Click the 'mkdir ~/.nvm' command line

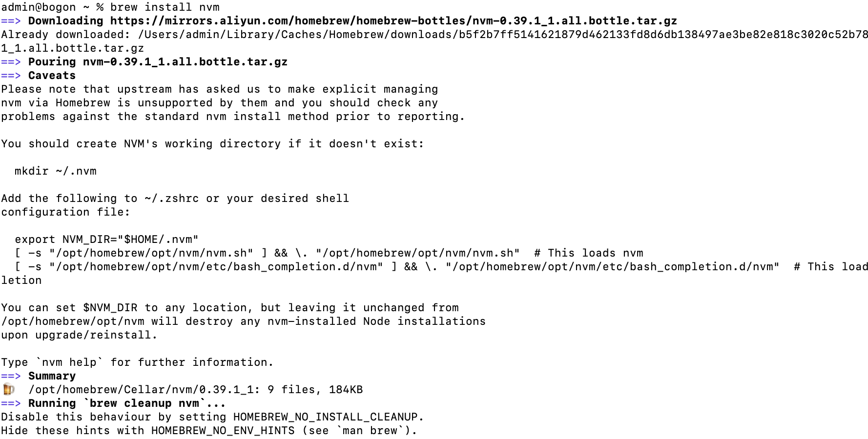coord(56,171)
